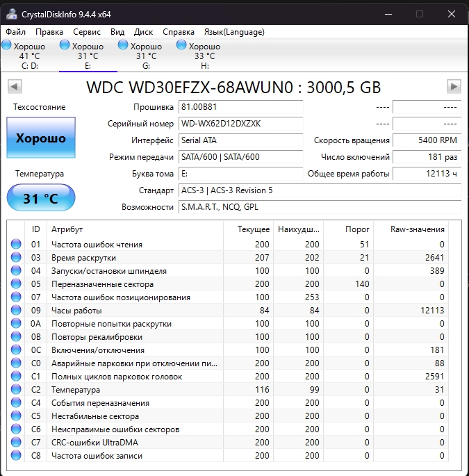Click the blue Хорошо health status button

coord(41,138)
